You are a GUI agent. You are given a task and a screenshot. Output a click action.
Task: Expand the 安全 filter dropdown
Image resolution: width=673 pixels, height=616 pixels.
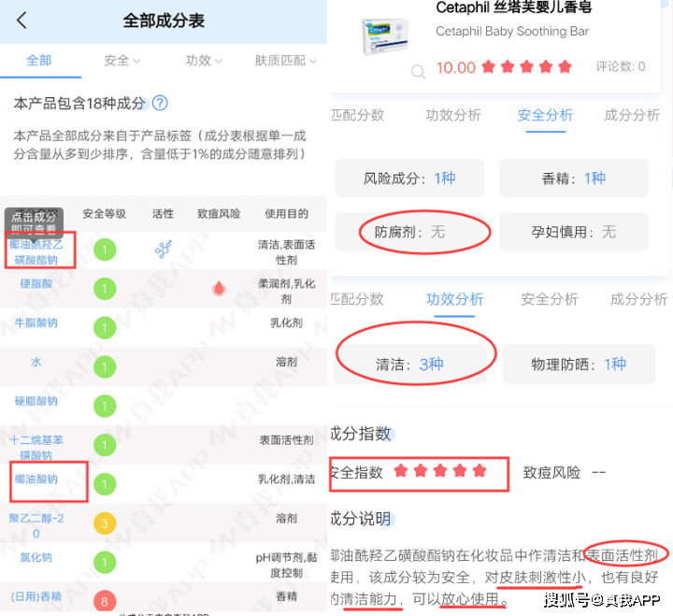tap(122, 61)
